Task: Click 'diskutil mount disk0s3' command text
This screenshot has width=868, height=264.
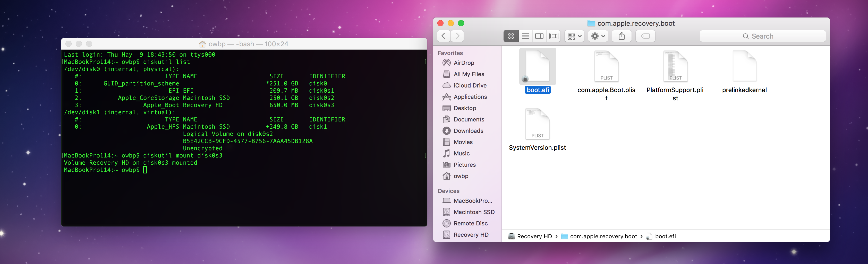Action: coord(183,156)
